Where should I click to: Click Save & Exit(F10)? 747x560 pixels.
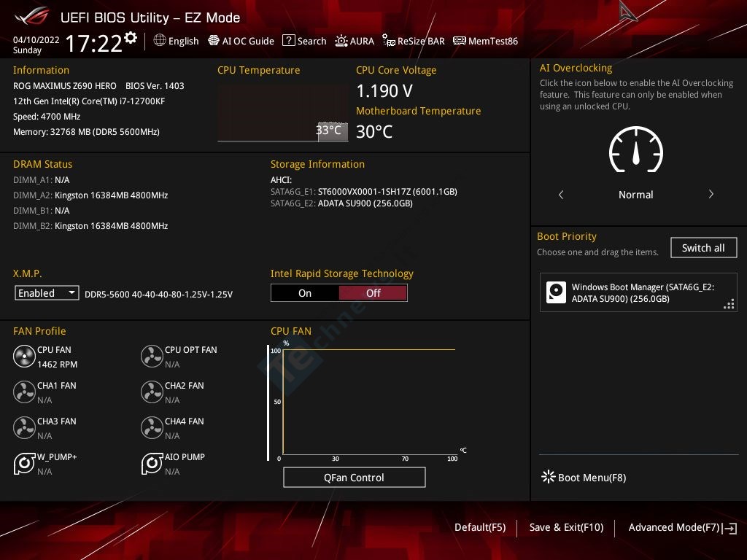click(566, 528)
